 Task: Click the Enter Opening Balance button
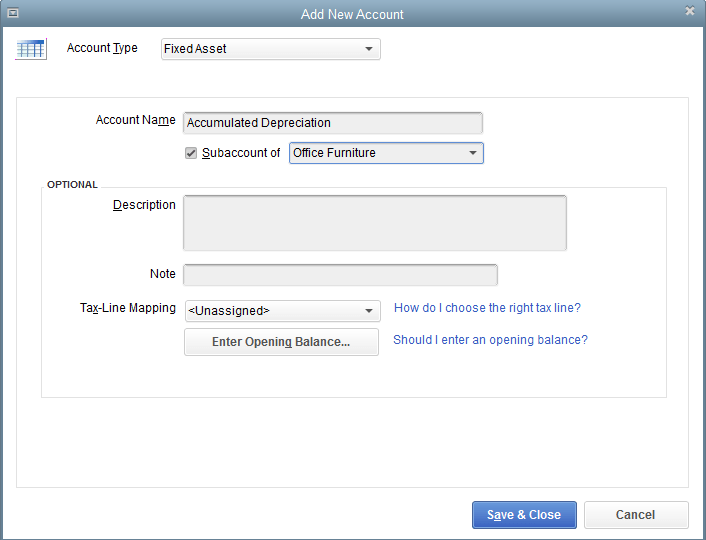click(281, 342)
